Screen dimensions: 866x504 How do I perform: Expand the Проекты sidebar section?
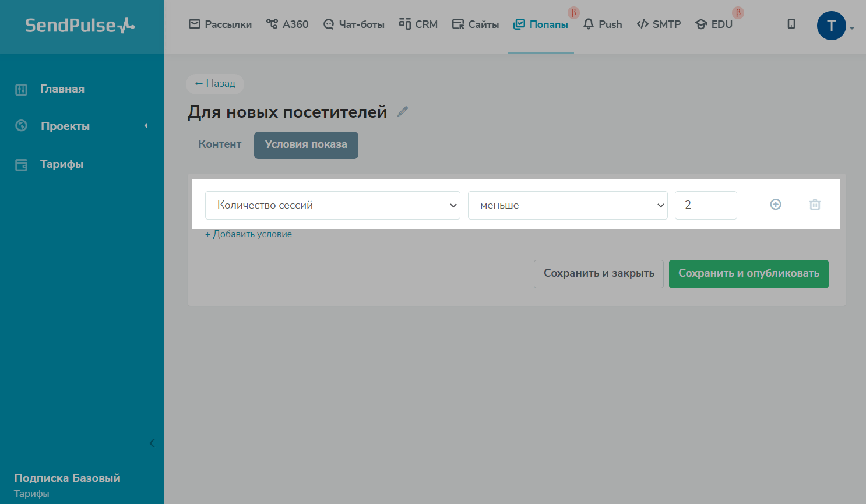click(x=65, y=126)
